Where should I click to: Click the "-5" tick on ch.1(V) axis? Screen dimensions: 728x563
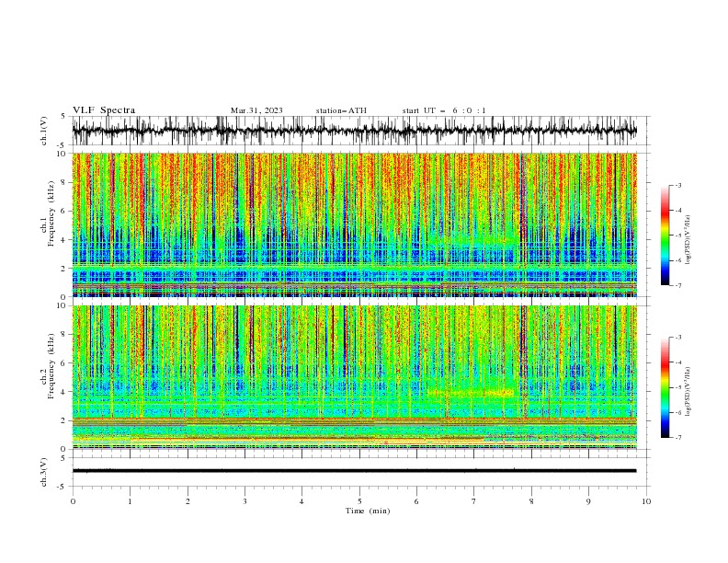click(62, 145)
